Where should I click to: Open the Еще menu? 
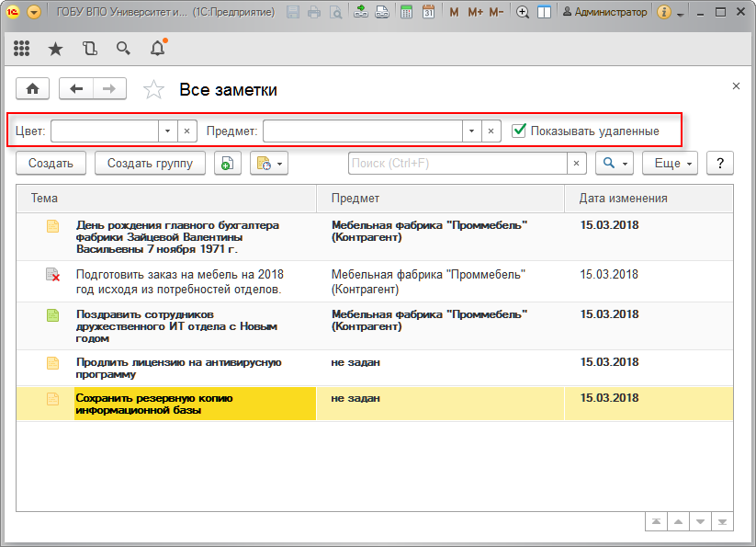point(671,163)
